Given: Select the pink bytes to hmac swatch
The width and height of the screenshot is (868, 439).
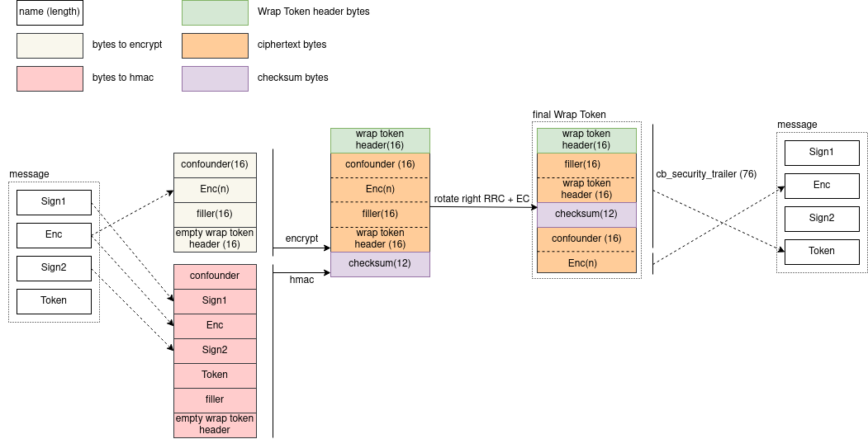Looking at the screenshot, I should coord(50,78).
